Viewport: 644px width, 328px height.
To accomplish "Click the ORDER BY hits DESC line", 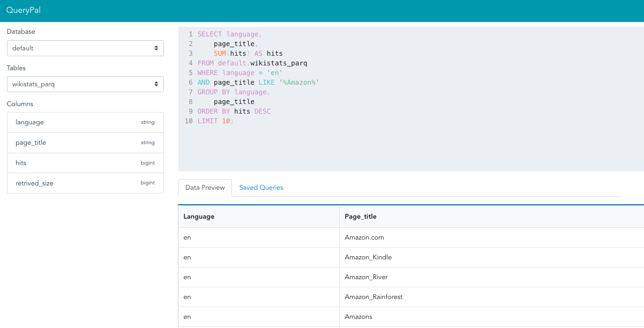I will 234,111.
